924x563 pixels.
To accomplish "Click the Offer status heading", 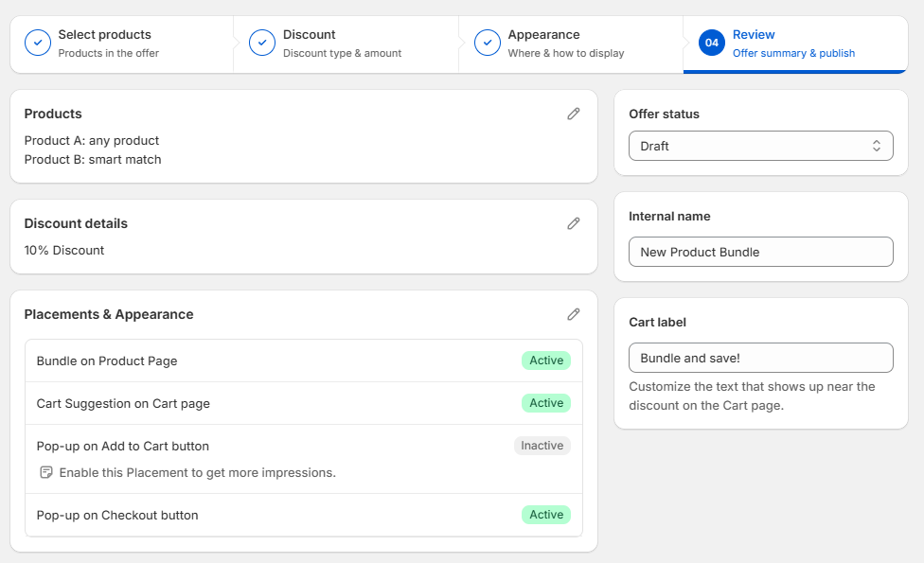I will 664,114.
